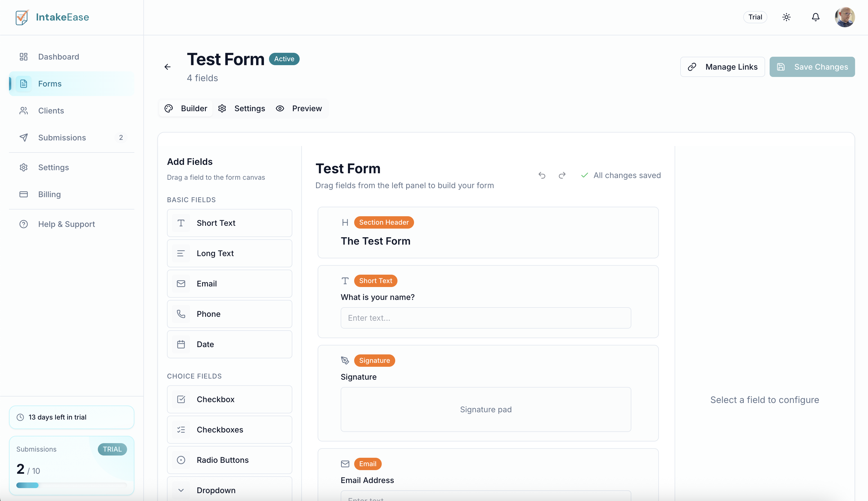The height and width of the screenshot is (501, 868).
Task: Redo the last form change
Action: (x=562, y=175)
